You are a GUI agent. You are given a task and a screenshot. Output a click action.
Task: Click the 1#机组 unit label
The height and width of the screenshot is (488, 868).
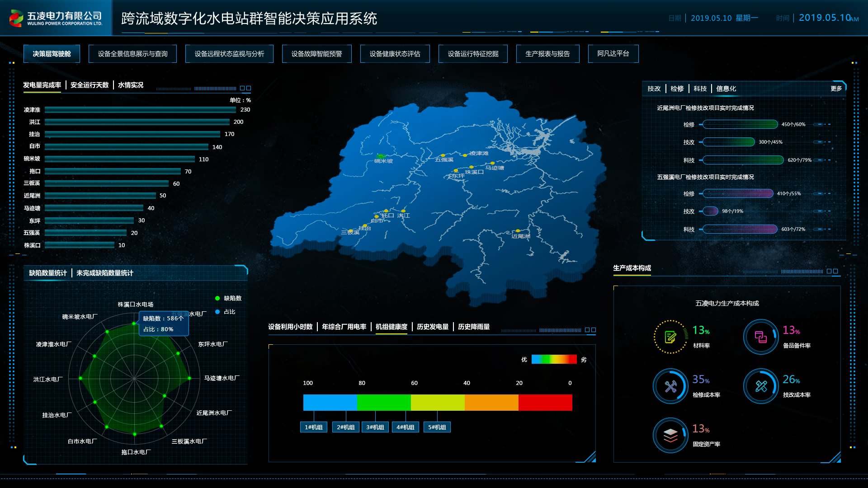(313, 427)
